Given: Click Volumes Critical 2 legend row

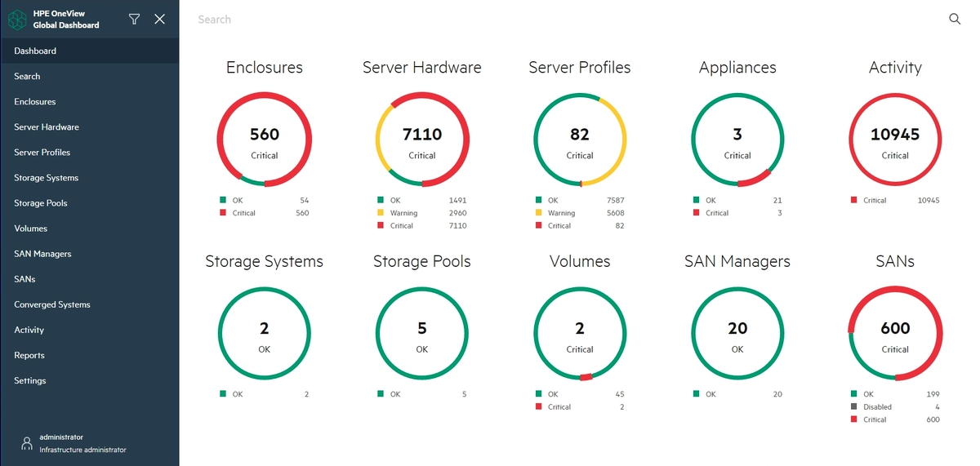Looking at the screenshot, I should tap(580, 406).
